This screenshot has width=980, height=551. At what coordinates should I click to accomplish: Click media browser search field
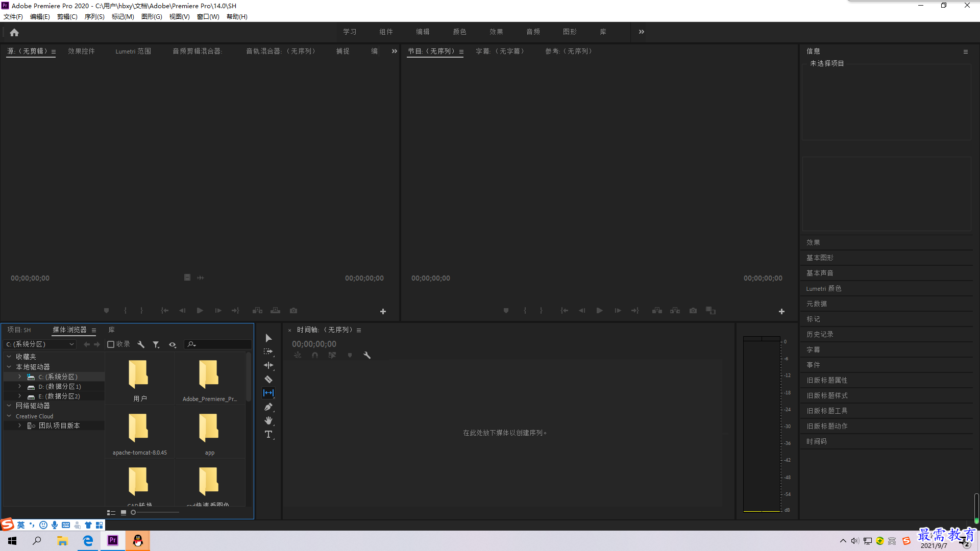point(218,344)
